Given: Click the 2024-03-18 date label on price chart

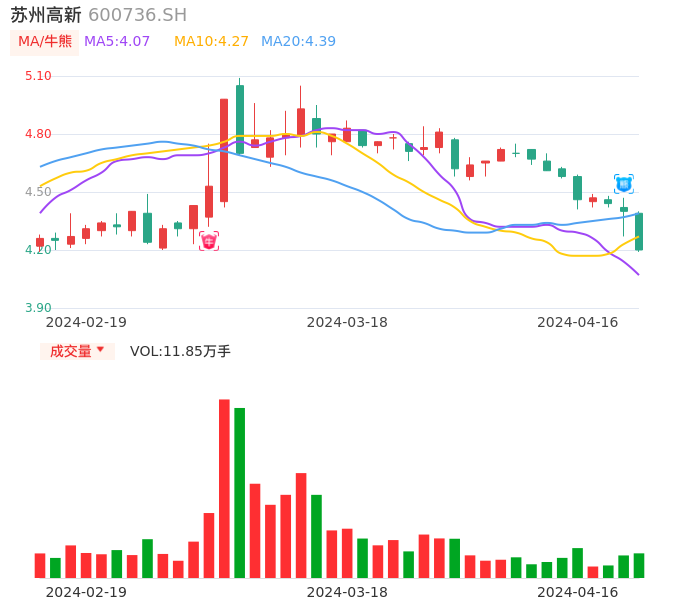Looking at the screenshot, I should click(x=347, y=322).
